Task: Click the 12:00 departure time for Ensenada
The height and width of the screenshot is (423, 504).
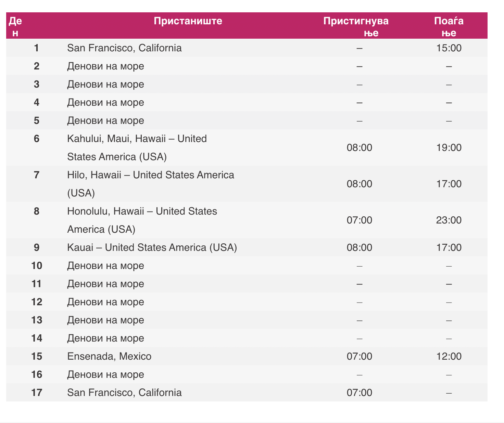Action: point(449,356)
